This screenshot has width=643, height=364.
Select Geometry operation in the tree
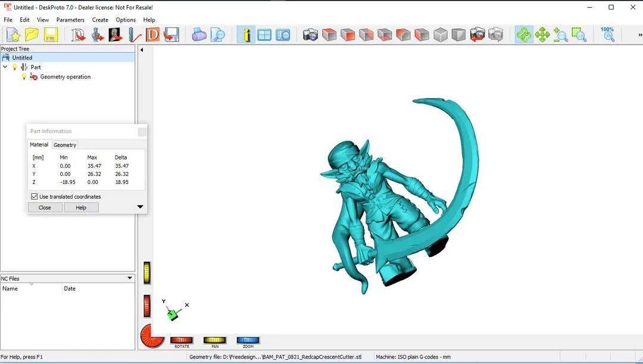tap(65, 77)
